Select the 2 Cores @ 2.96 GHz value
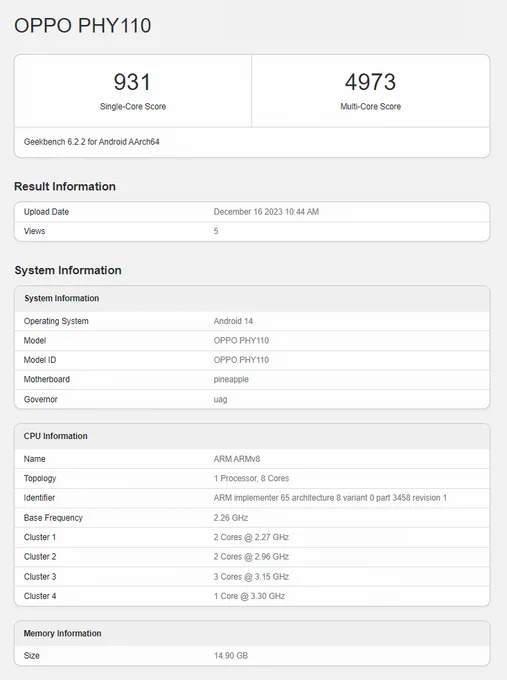Image resolution: width=507 pixels, height=680 pixels. pyautogui.click(x=251, y=557)
